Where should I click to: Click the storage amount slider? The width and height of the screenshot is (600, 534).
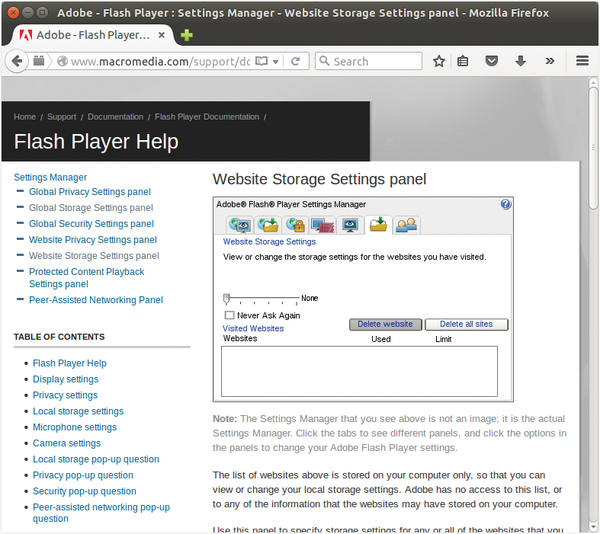pos(228,298)
